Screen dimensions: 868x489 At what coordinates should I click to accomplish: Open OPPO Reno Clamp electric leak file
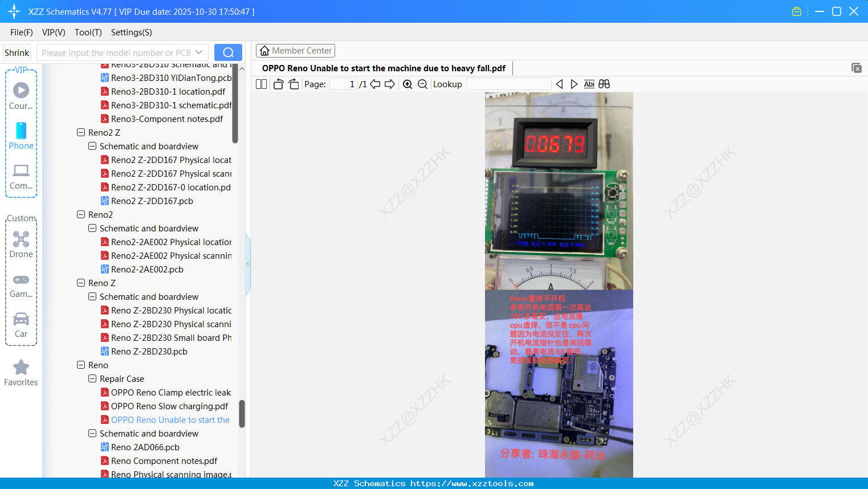pos(166,392)
